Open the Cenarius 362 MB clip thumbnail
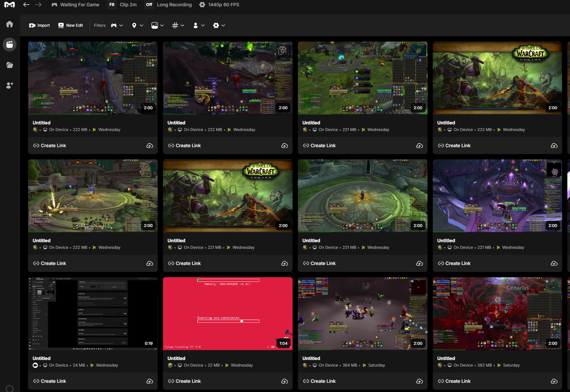Image resolution: width=570 pixels, height=392 pixels. click(x=497, y=313)
